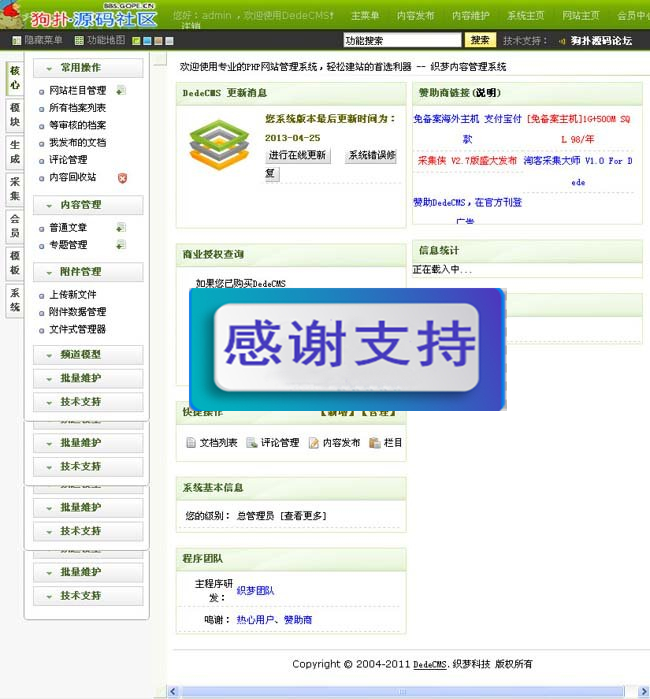
Task: Click the DedeCMS link in the copyright footer
Action: 430,664
